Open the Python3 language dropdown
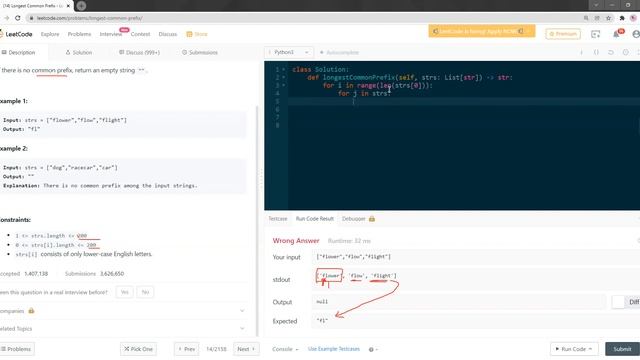This screenshot has height=360, width=640. (289, 53)
